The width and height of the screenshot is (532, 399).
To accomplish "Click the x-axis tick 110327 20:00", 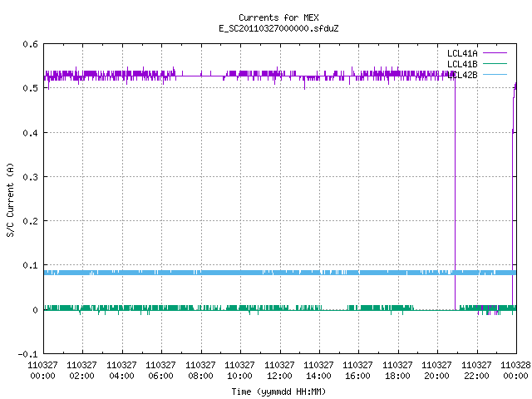I will click(436, 370).
